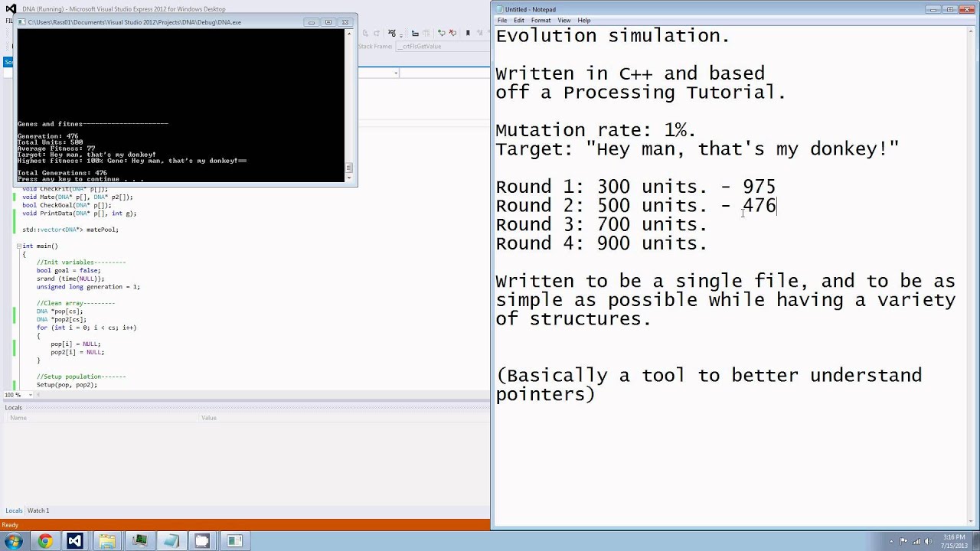Image resolution: width=980 pixels, height=551 pixels.
Task: Open Notepad File menu
Action: (x=501, y=20)
